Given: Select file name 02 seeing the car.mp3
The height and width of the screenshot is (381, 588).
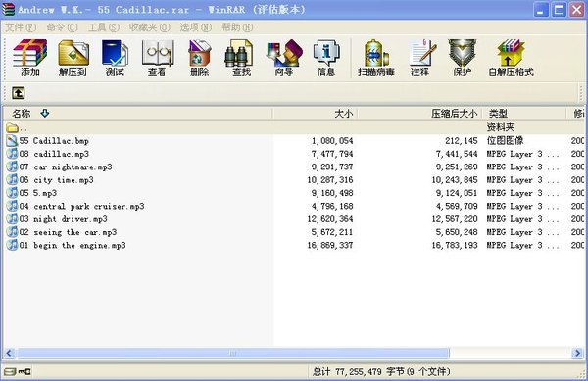Looking at the screenshot, I should (x=68, y=232).
